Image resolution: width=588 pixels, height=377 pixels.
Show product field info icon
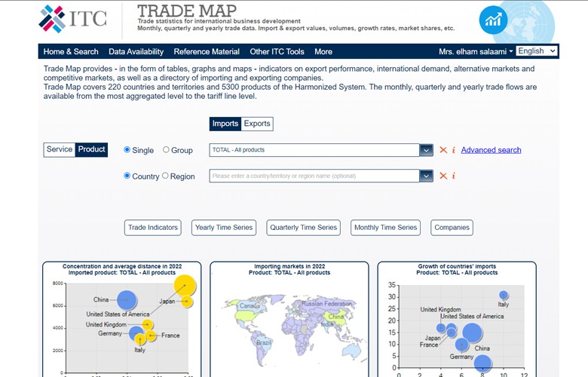click(453, 150)
